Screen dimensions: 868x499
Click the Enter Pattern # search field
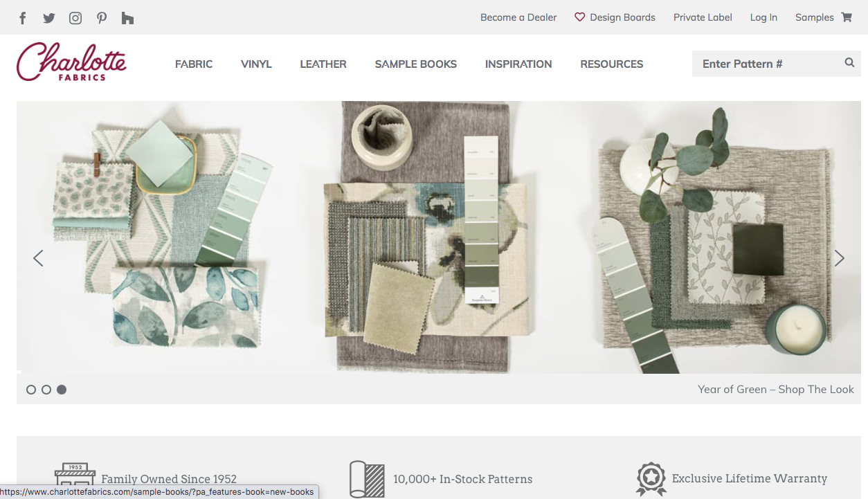[761, 63]
